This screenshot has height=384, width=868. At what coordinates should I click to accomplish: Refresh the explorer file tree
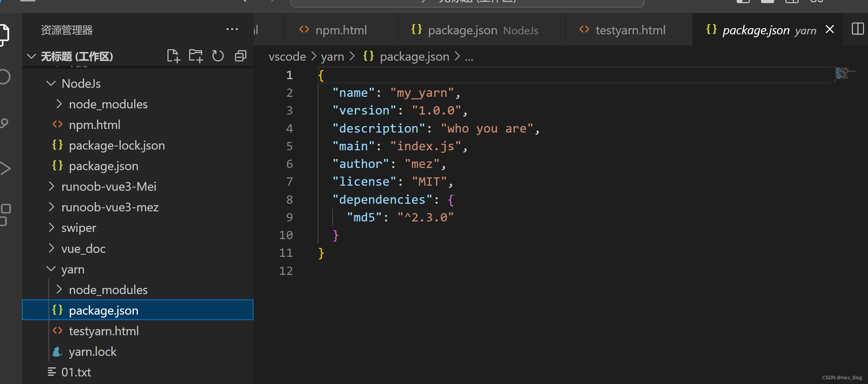click(218, 56)
